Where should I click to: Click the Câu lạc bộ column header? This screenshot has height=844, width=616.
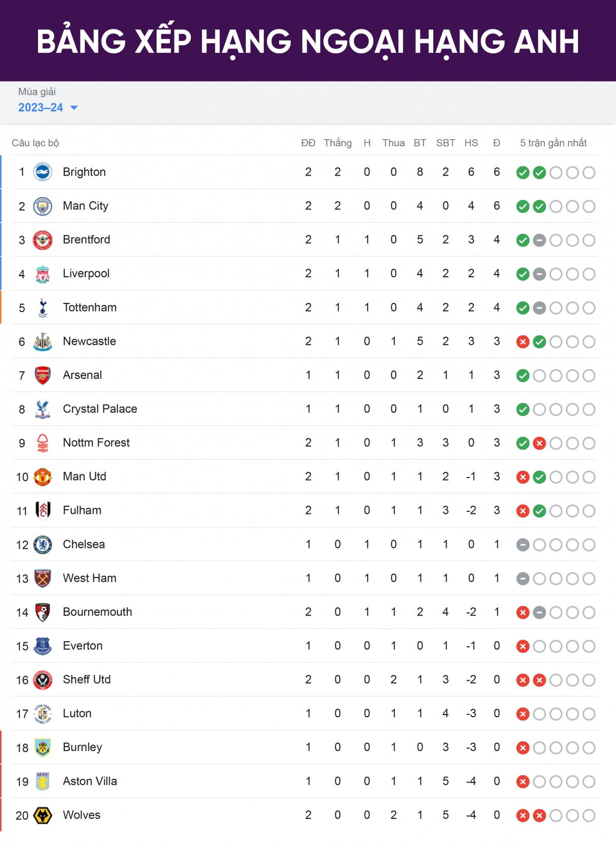click(x=35, y=143)
